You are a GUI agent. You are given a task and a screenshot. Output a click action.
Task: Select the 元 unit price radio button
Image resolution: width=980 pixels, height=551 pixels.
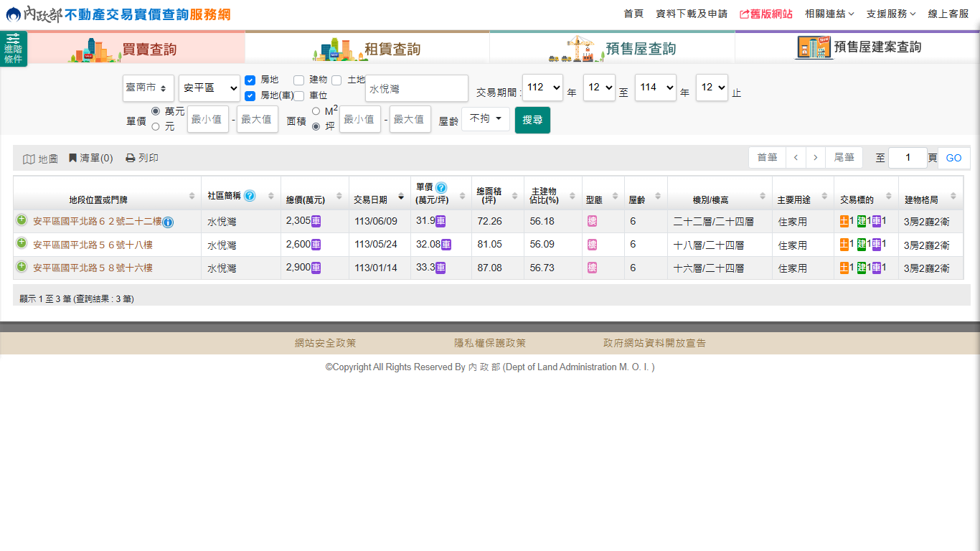coord(156,127)
